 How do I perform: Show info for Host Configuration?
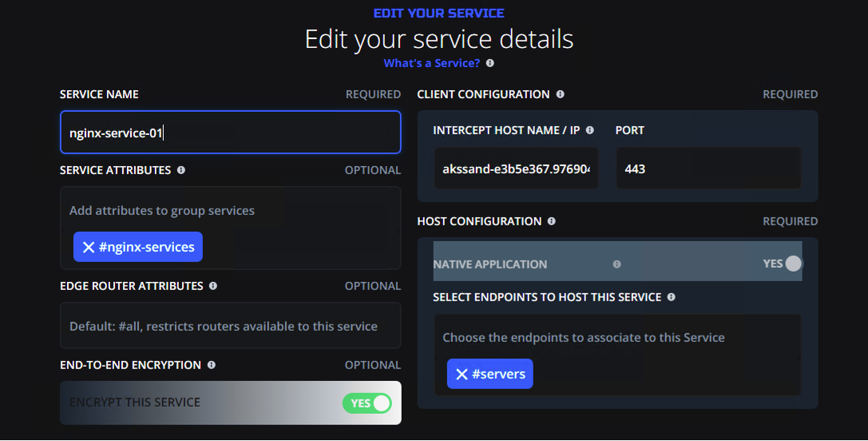point(552,221)
